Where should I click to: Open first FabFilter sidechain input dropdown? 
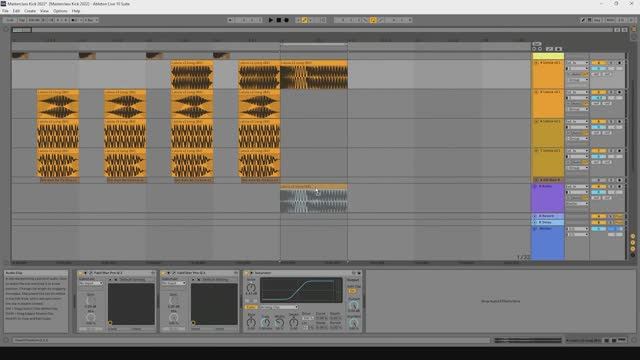coord(91,283)
